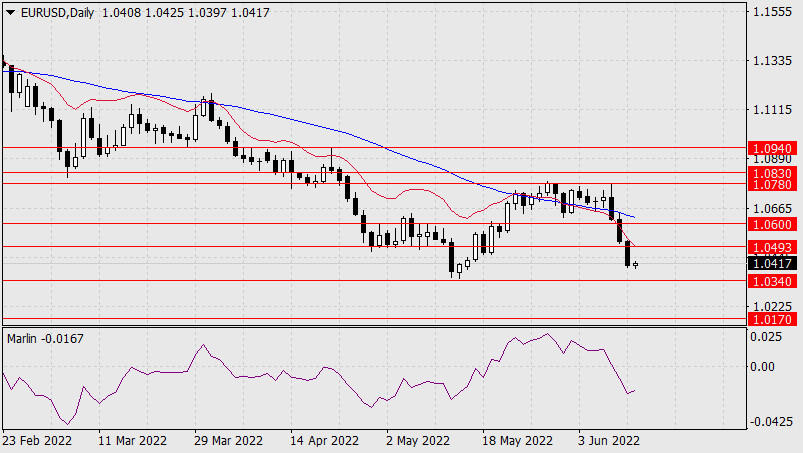
Task: Click the 1.0225 price scale value
Action: (x=772, y=306)
